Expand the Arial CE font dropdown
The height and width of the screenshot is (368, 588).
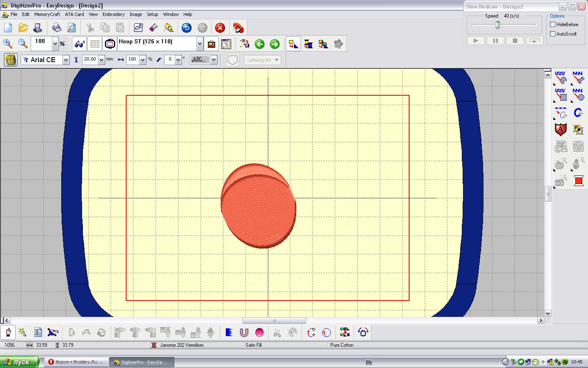[66, 60]
